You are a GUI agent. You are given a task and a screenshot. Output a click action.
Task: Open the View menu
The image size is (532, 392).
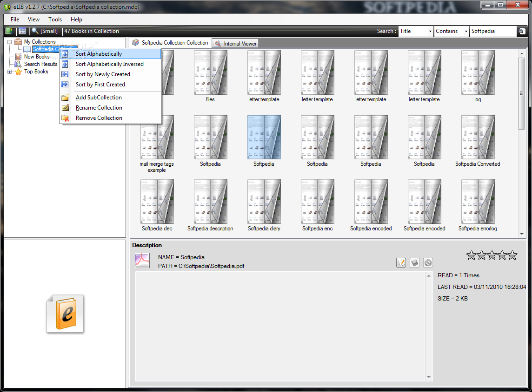pyautogui.click(x=33, y=20)
